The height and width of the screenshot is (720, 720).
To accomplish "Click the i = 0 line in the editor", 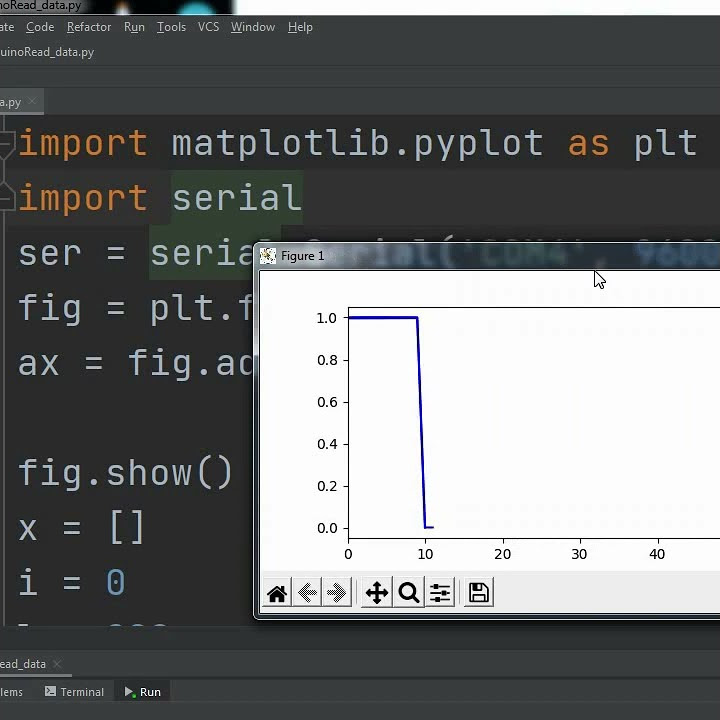I will click(72, 582).
